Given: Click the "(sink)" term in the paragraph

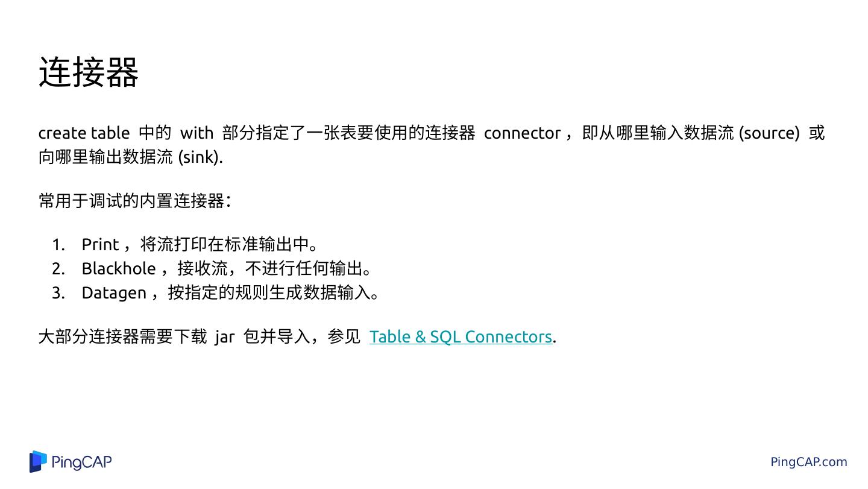Looking at the screenshot, I should click(x=200, y=157).
